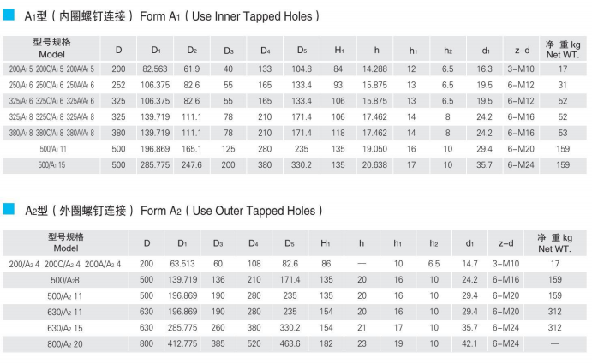Click the 412.775 cell in A2 table
Image resolution: width=592 pixels, height=364 pixels.
point(183,343)
